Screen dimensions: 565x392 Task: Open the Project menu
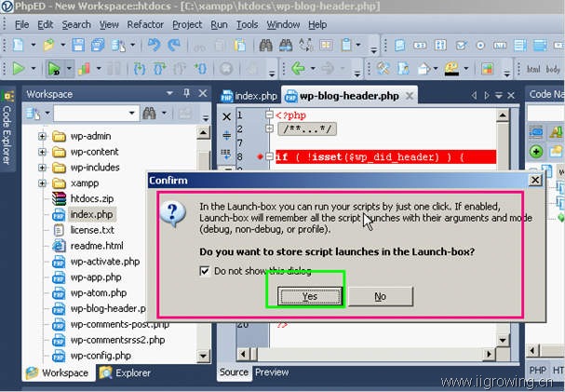coord(187,24)
